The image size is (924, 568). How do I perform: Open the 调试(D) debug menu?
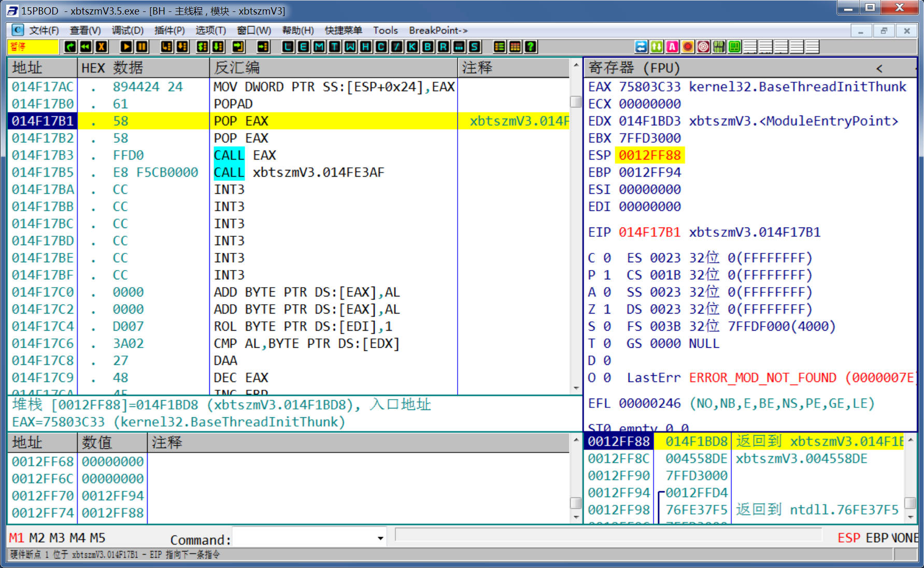127,31
